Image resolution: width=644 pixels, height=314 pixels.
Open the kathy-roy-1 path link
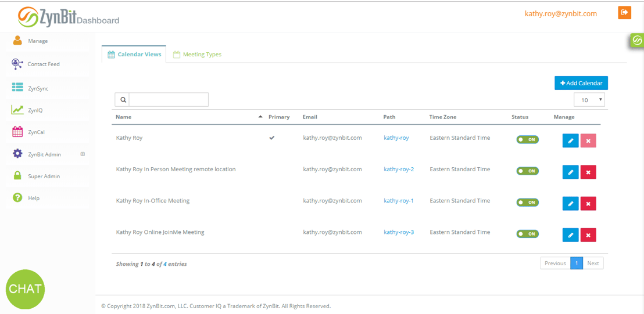398,201
